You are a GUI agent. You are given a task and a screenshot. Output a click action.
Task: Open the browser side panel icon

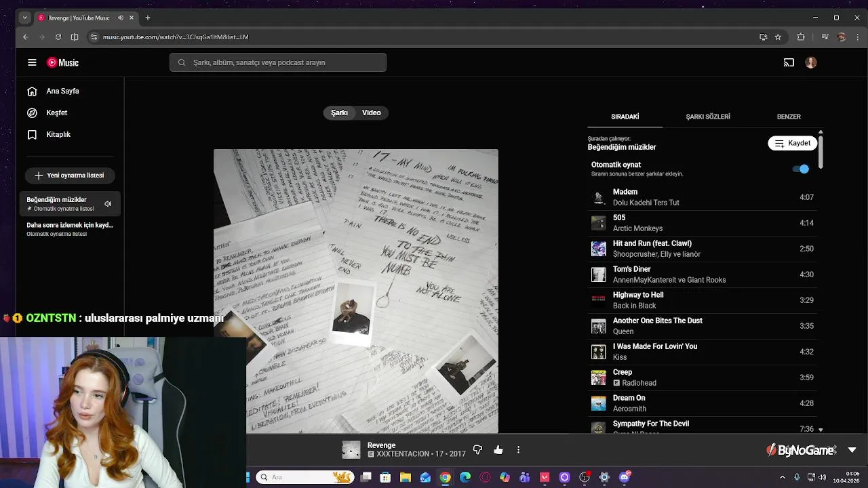[x=75, y=37]
